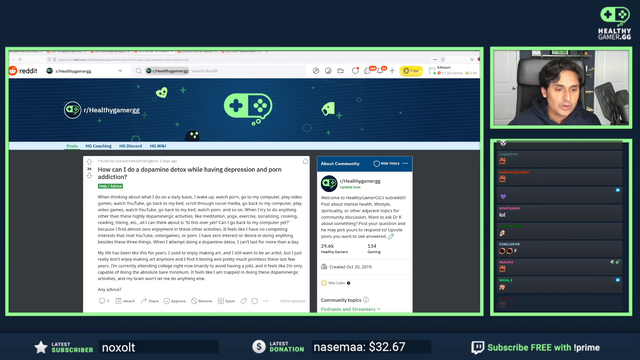Click the 900 Coins info icon
Image resolution: width=640 pixels, height=360 pixels.
(x=349, y=283)
